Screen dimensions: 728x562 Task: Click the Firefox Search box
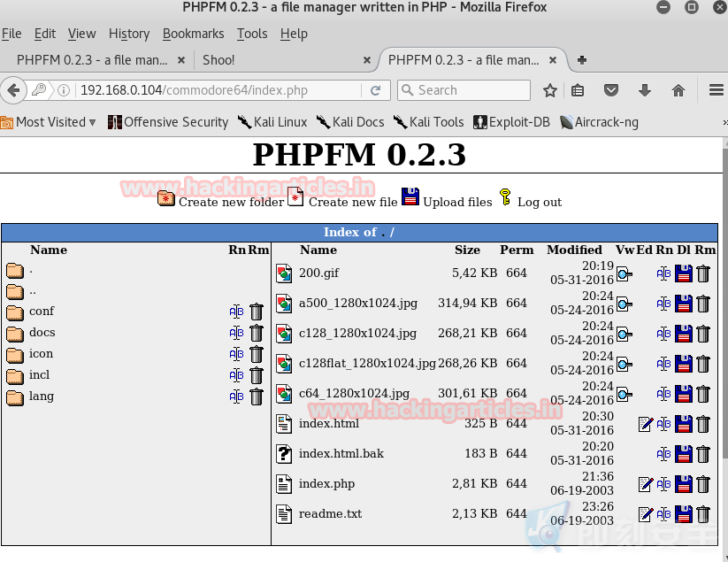coord(464,90)
